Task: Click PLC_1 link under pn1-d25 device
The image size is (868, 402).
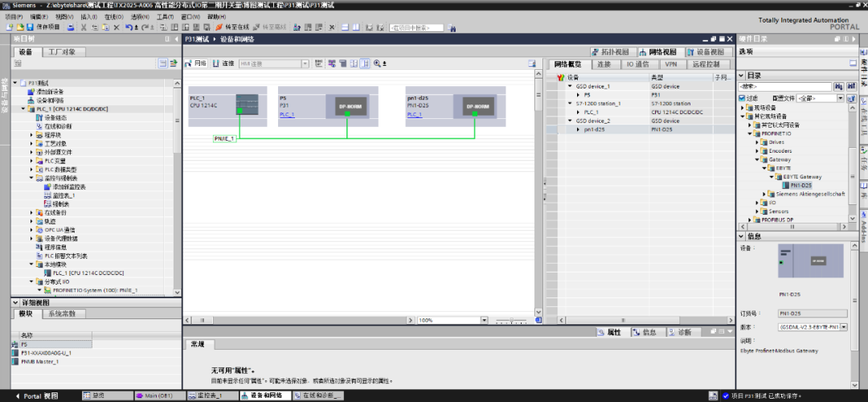Action: 415,115
